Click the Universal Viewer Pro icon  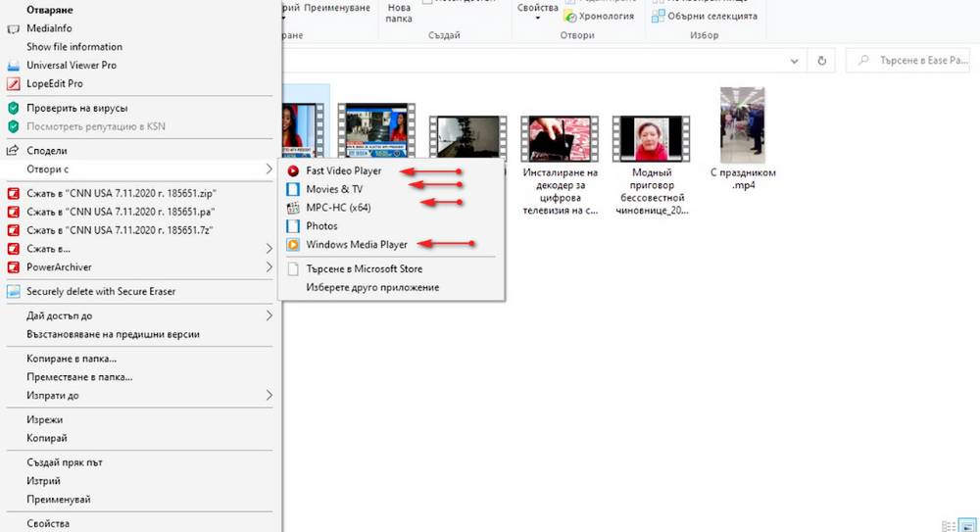click(x=13, y=65)
